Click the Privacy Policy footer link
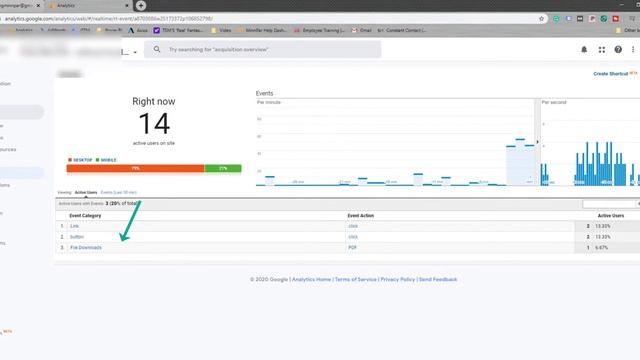This screenshot has height=360, width=640. (398, 279)
